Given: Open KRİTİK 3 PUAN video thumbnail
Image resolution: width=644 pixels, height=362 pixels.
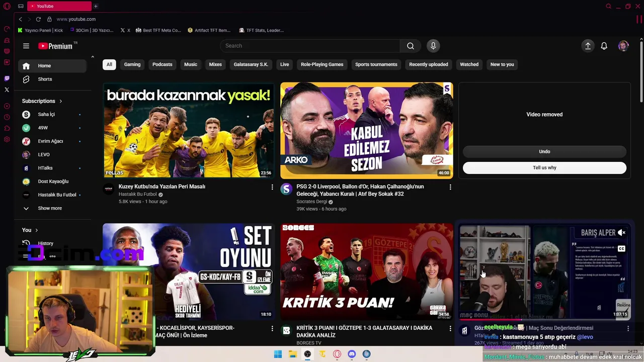Looking at the screenshot, I should pyautogui.click(x=367, y=271).
